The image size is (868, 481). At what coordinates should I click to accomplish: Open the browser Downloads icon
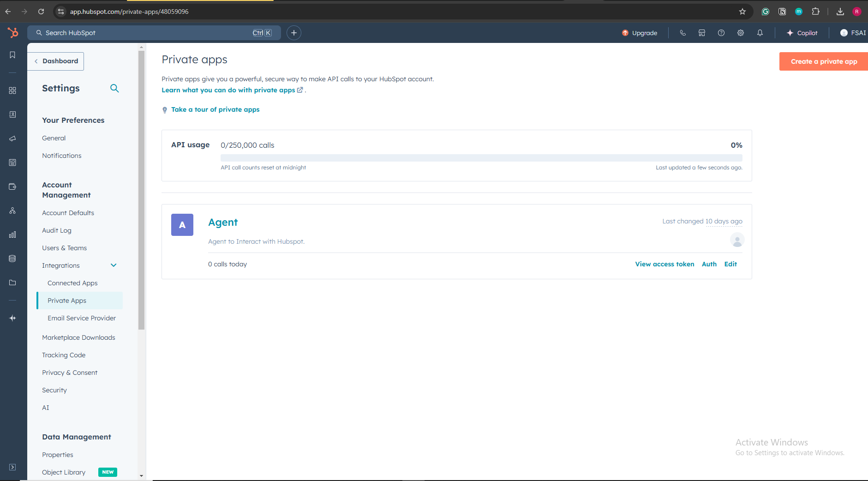click(840, 12)
